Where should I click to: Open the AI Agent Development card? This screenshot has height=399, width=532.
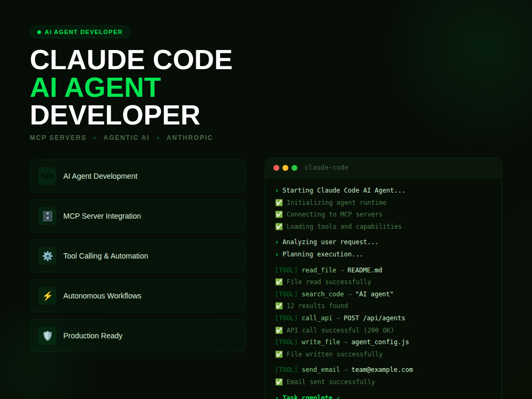(138, 176)
